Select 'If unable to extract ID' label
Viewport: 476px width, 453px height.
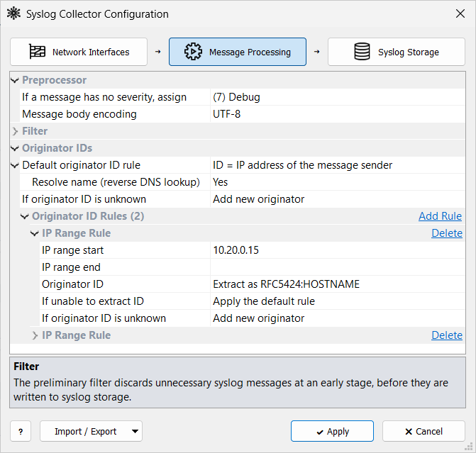tap(93, 301)
